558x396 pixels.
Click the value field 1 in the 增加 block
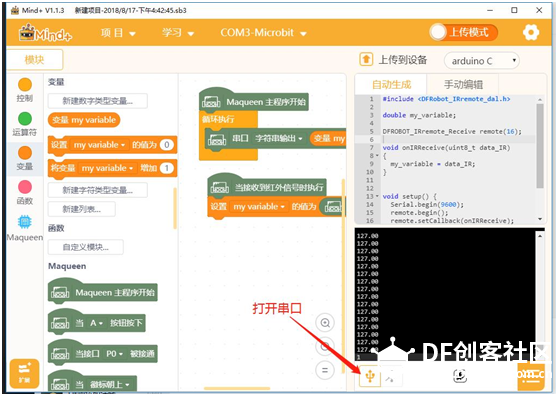[167, 168]
